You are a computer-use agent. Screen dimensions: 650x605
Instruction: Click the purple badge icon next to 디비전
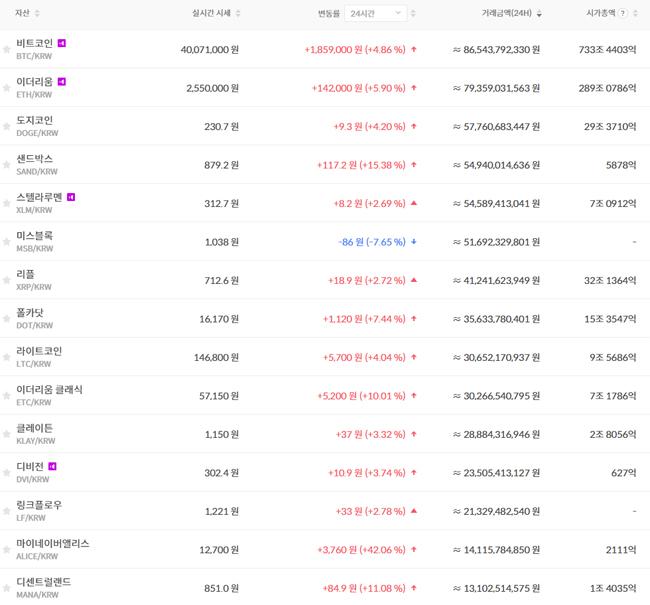click(x=53, y=466)
